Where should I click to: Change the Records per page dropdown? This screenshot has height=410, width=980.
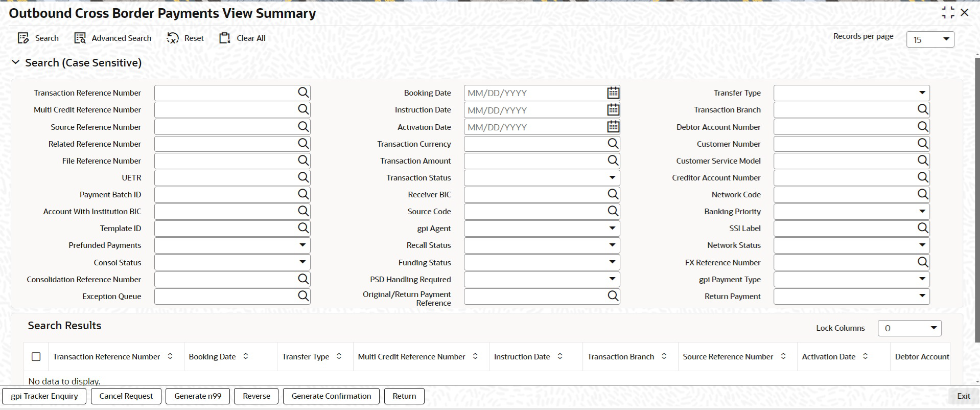click(x=930, y=39)
